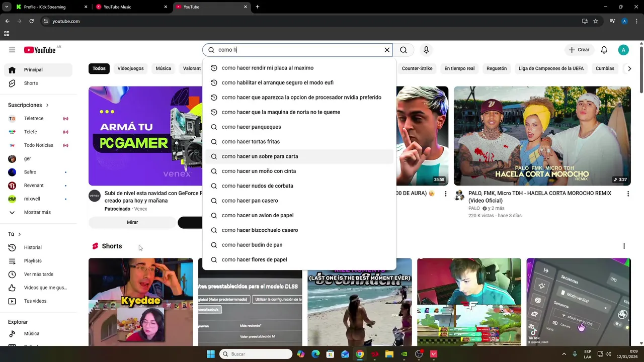Viewport: 644px width, 362px height.
Task: Open Microsoft Edge from the taskbar
Action: (x=315, y=354)
